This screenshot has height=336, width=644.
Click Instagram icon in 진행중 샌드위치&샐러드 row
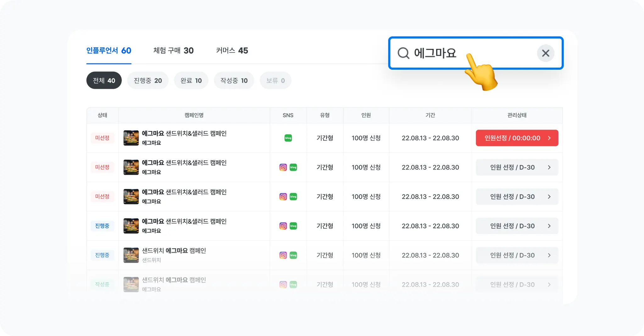[283, 226]
